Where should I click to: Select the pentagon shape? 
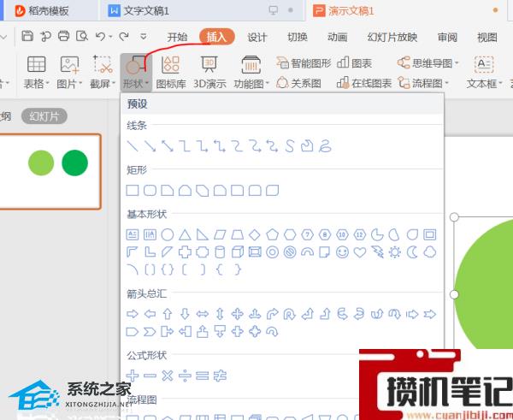coord(272,234)
